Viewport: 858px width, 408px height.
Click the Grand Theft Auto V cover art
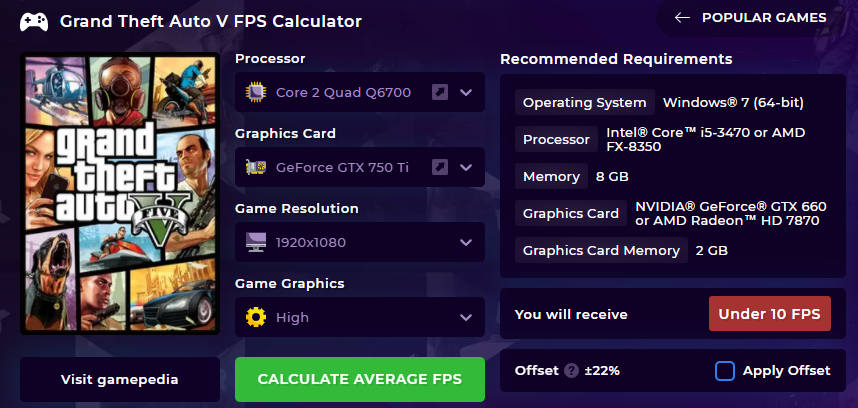coord(120,193)
